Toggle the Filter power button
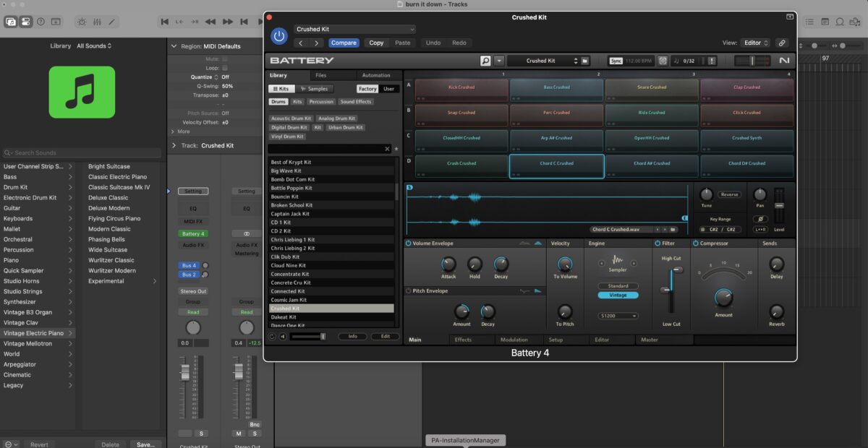Image resolution: width=868 pixels, height=448 pixels. pos(658,244)
